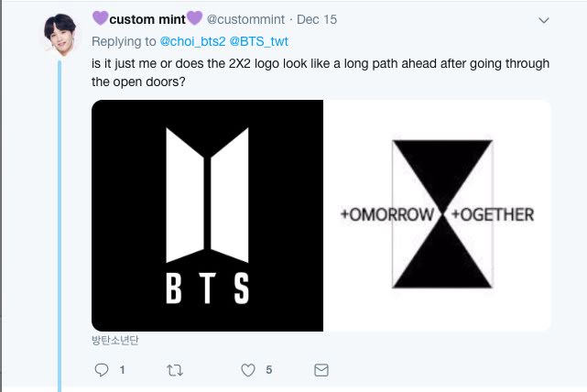Click the reply speech bubble icon
This screenshot has width=587, height=392.
[102, 370]
